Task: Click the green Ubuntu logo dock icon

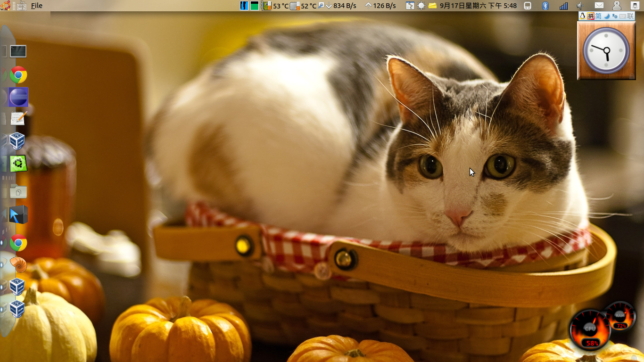Action: pos(18,164)
